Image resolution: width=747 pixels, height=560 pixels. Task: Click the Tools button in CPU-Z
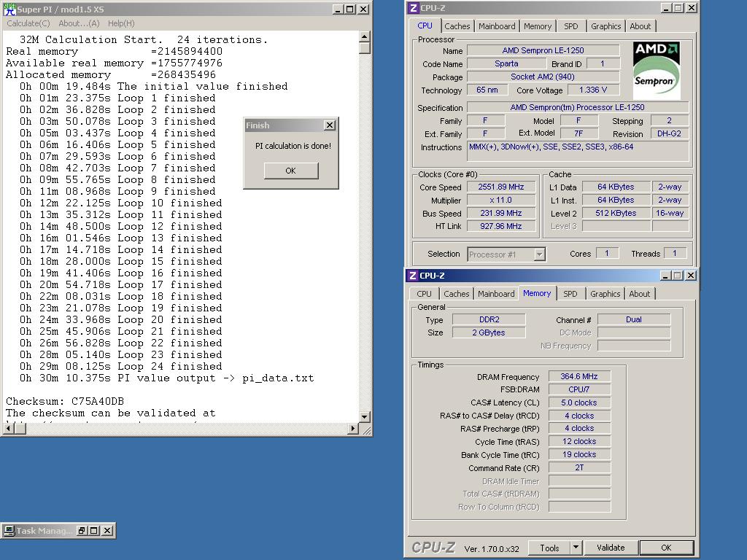[549, 548]
